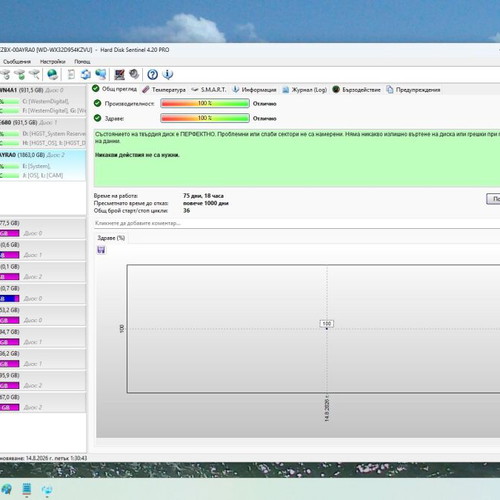This screenshot has width=500, height=500.
Task: Click the floppy save icon above chart
Action: pyautogui.click(x=101, y=250)
